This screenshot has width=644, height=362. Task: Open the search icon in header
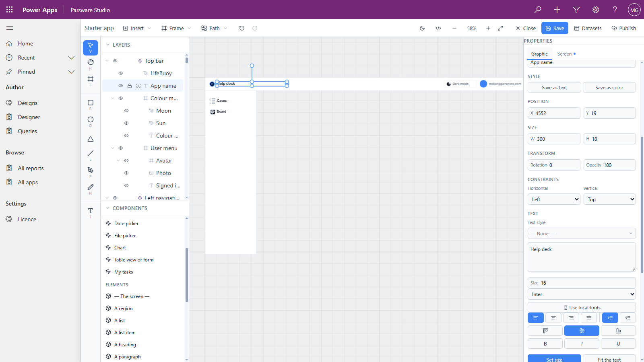tap(538, 10)
